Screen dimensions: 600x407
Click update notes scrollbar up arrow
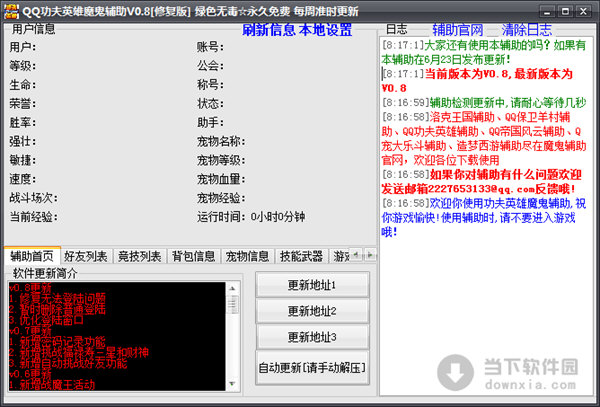click(232, 288)
